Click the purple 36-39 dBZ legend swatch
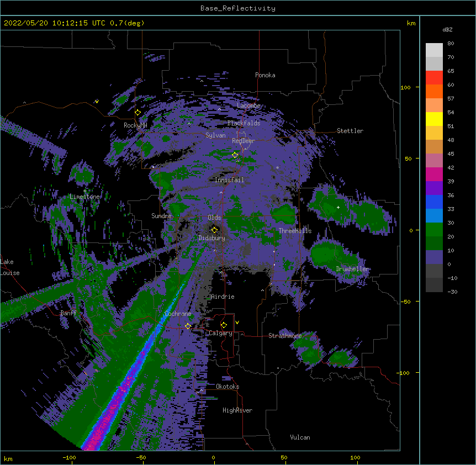The image size is (476, 465). (x=434, y=188)
